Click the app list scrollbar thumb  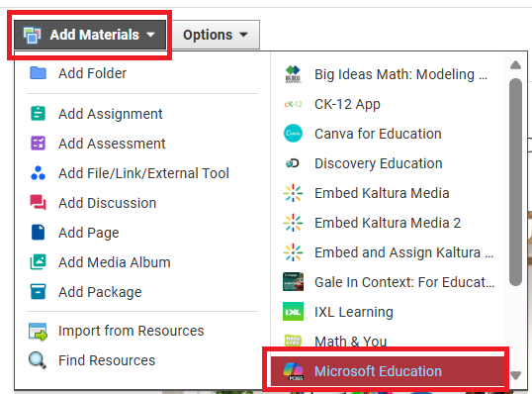tap(515, 182)
